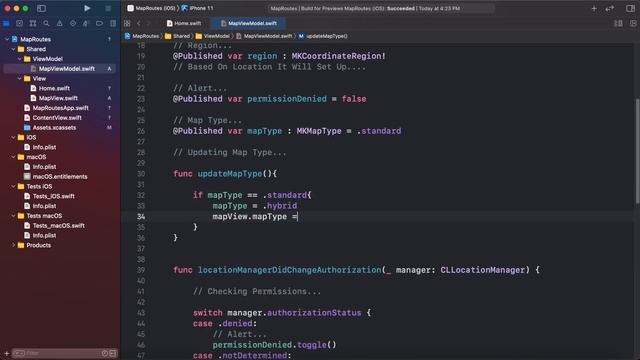Open the Test navigator
Viewport: 640px width, 360px height.
click(73, 23)
